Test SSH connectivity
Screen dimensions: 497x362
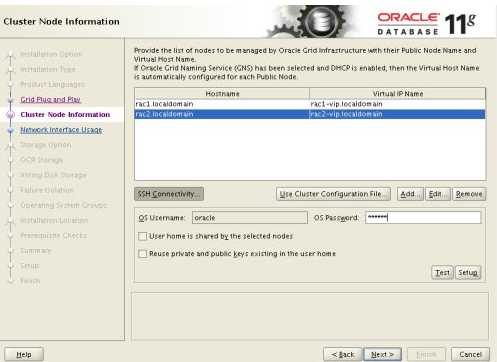click(x=442, y=273)
